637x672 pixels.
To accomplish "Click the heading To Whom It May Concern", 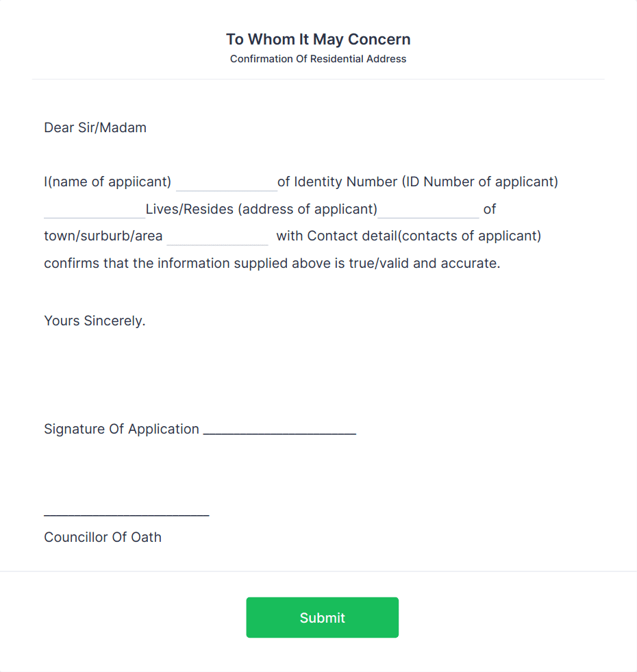I will pos(318,39).
